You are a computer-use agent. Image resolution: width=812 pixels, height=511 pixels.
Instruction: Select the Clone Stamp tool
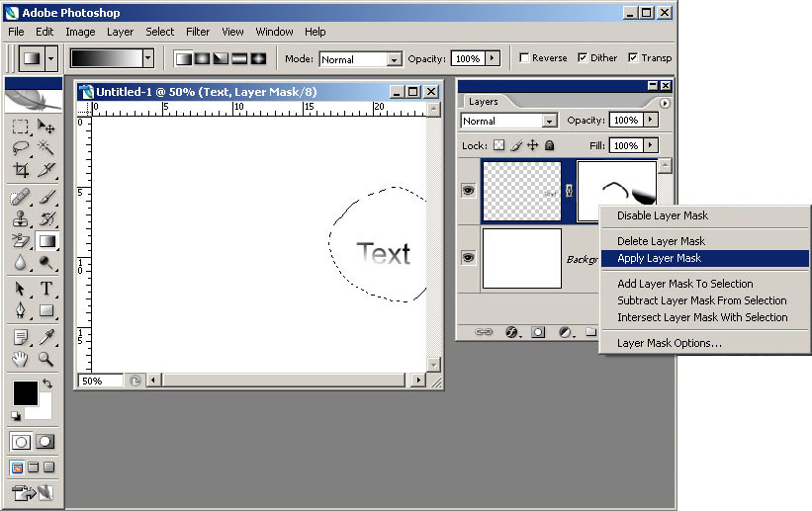coord(20,219)
